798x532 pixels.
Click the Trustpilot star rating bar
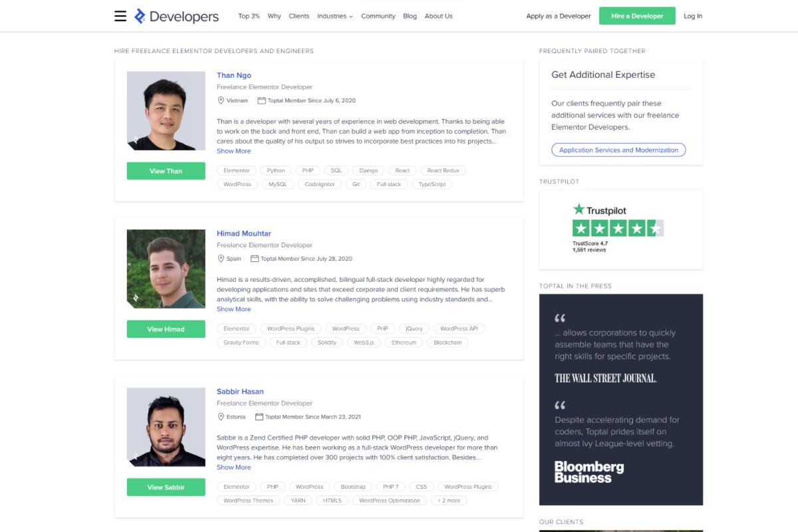pos(618,229)
